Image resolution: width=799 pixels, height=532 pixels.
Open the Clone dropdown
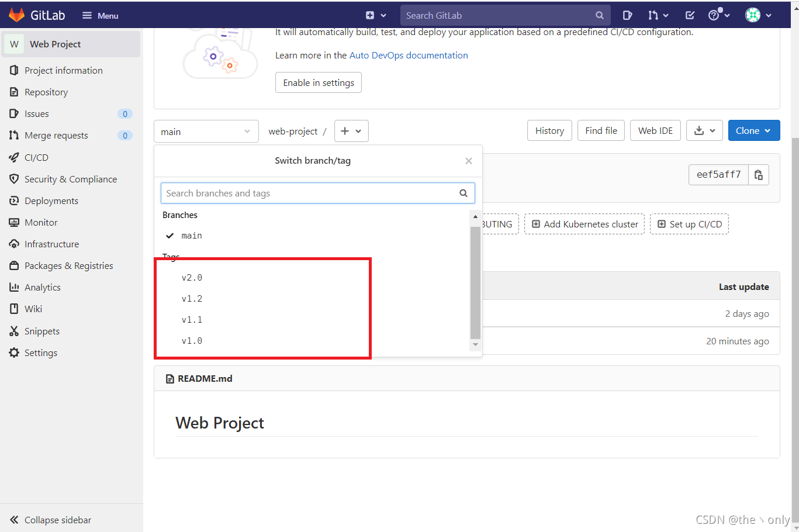[x=754, y=130]
